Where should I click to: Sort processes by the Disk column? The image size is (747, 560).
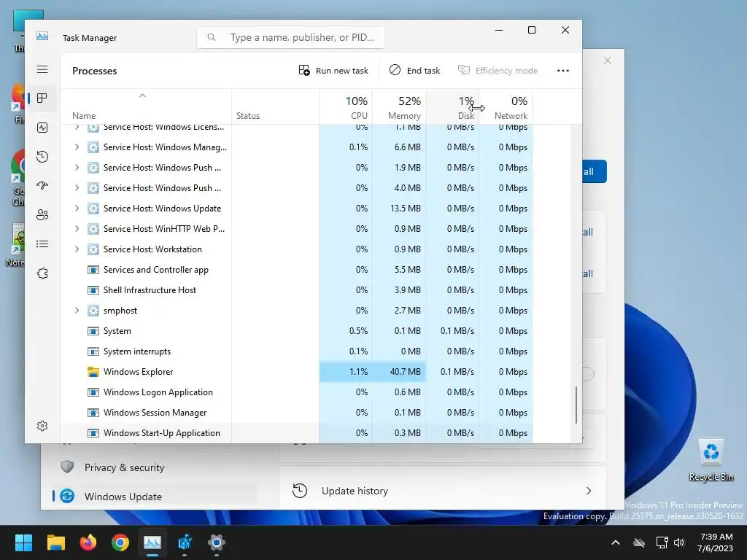[452, 108]
